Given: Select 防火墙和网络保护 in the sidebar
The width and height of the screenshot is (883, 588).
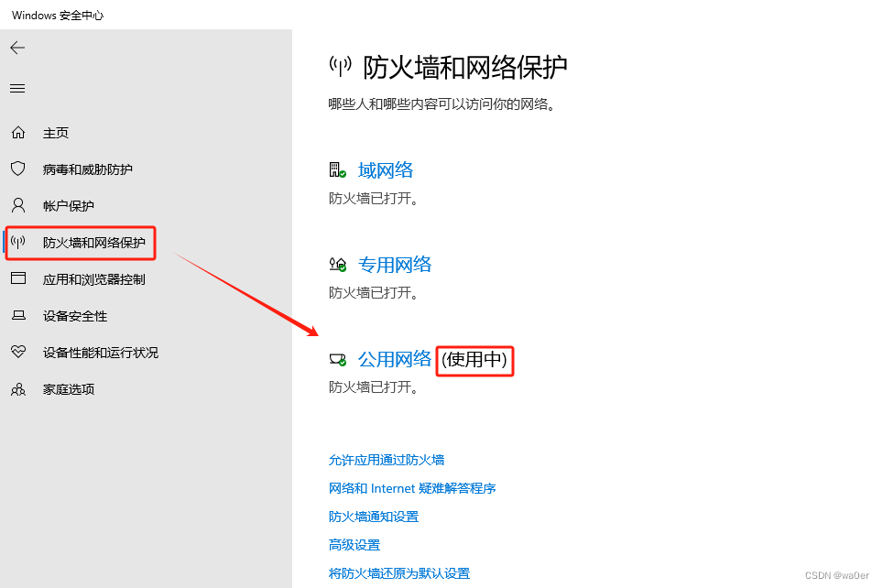Looking at the screenshot, I should click(94, 243).
